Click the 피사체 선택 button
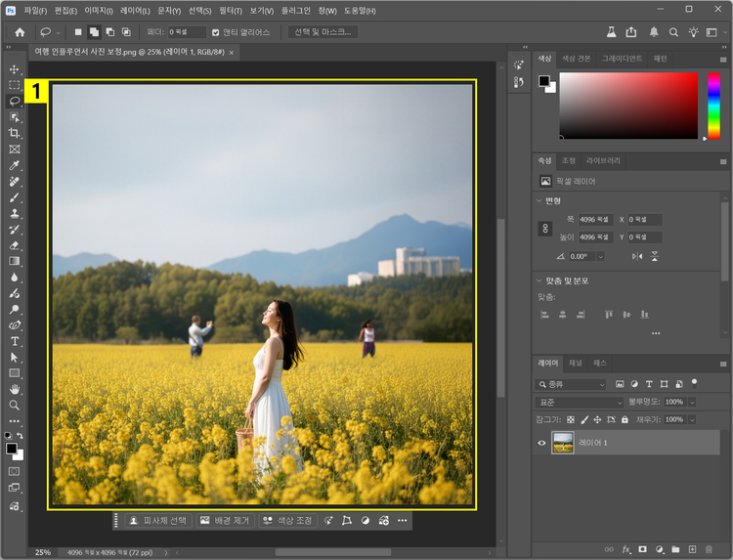 point(156,521)
